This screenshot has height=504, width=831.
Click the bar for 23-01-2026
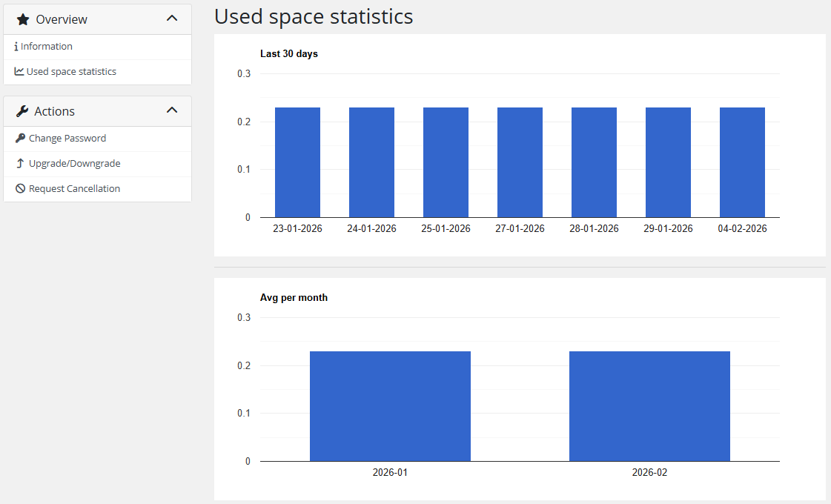tap(297, 163)
